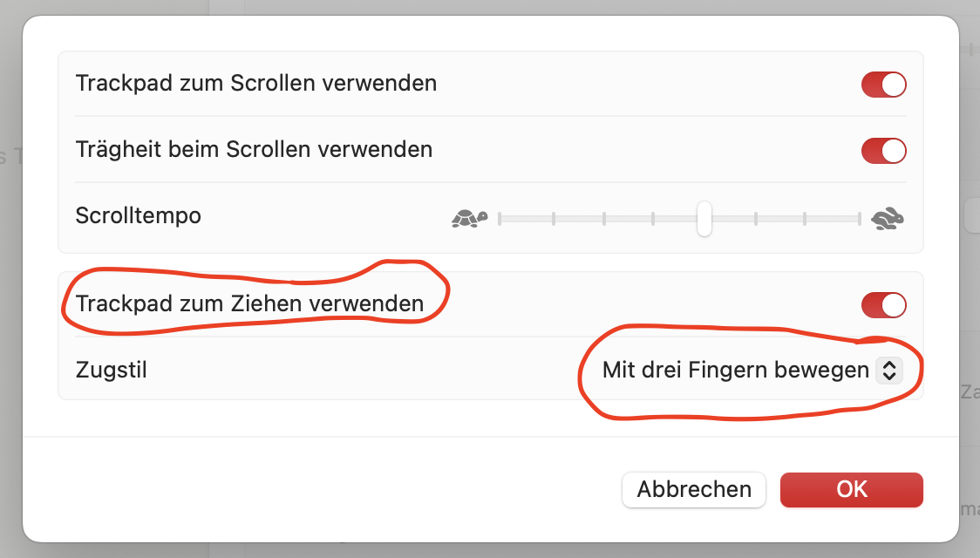Click the rabbit icon for fast scrolling

point(888,218)
